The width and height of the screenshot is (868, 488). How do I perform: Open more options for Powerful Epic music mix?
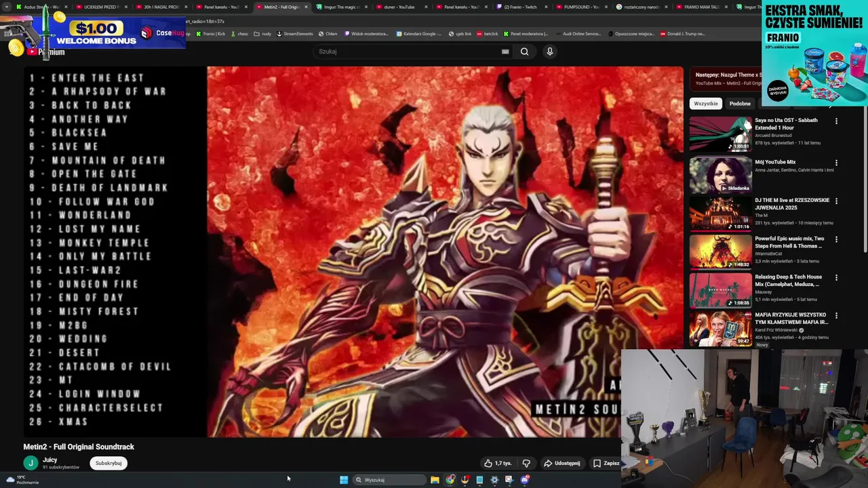pos(836,239)
